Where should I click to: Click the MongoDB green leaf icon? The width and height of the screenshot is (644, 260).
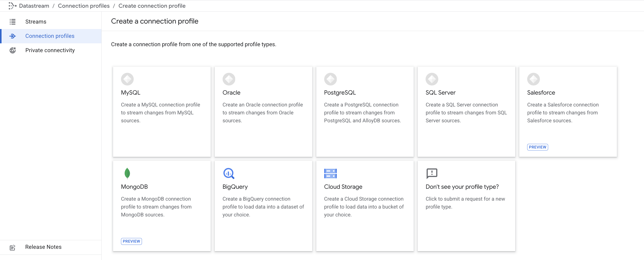click(x=127, y=173)
